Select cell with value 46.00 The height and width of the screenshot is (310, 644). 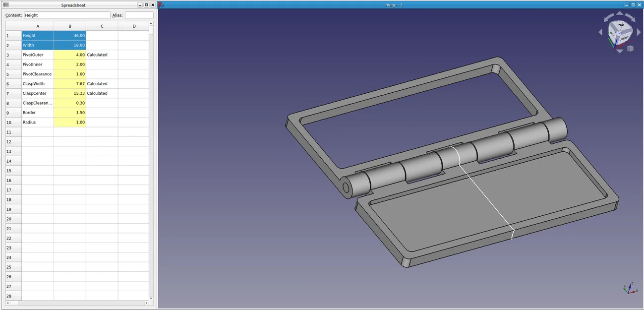(x=70, y=36)
